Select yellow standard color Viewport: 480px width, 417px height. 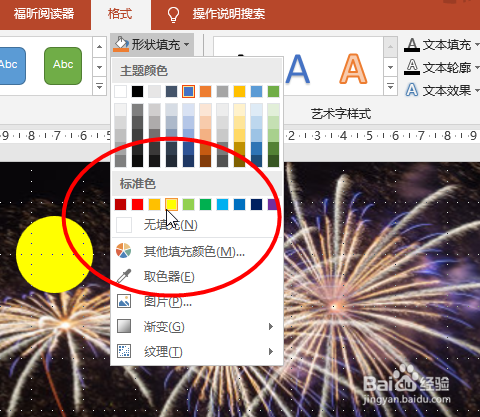tap(171, 204)
